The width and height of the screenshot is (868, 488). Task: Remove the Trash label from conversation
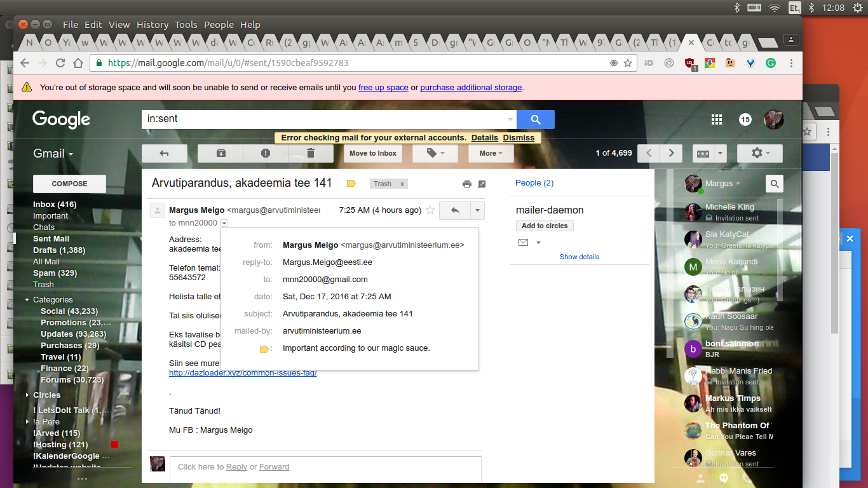(x=402, y=184)
